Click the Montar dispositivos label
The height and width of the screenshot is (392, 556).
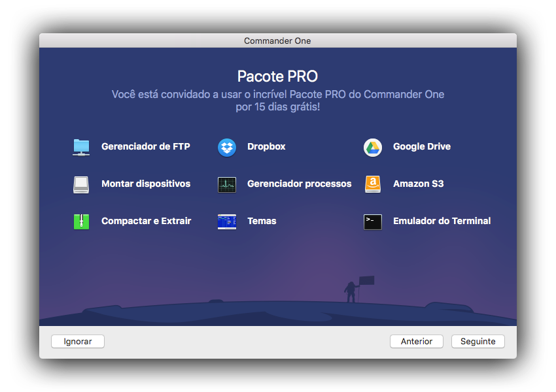[x=145, y=184]
